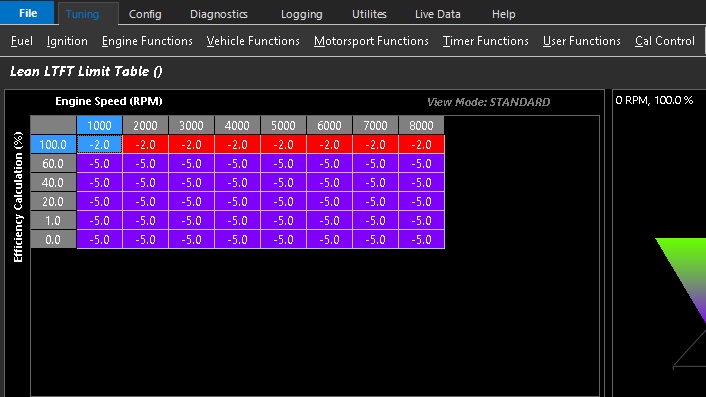Select the 100.0 efficiency row header
This screenshot has height=397, width=706.
[x=53, y=144]
